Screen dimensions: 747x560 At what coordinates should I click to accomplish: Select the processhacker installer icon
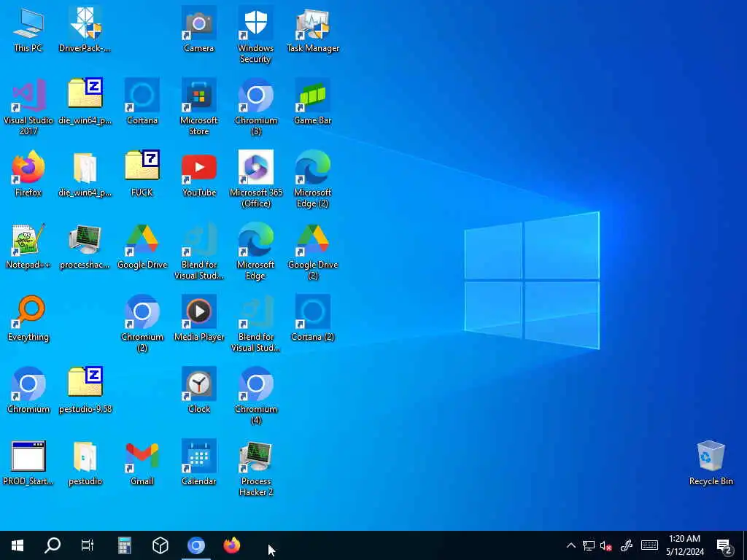[85, 246]
